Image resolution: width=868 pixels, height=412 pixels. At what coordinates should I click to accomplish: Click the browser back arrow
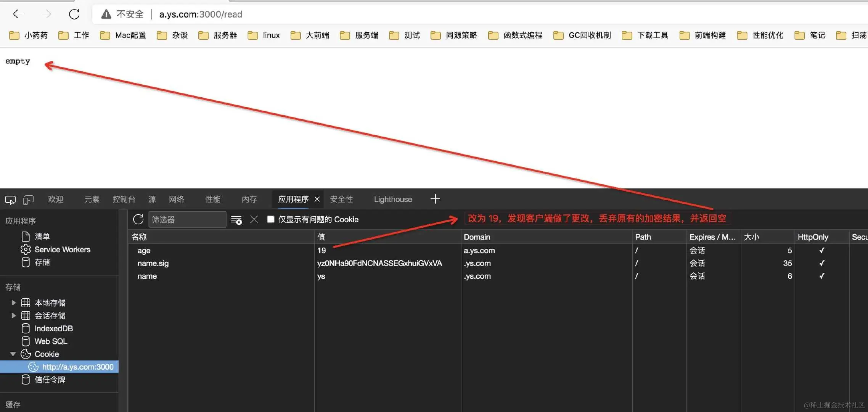click(18, 14)
